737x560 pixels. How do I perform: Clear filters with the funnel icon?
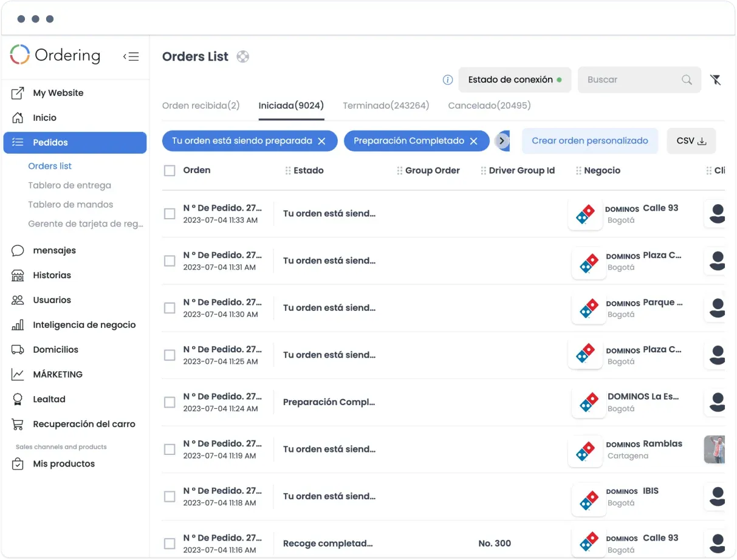tap(716, 80)
